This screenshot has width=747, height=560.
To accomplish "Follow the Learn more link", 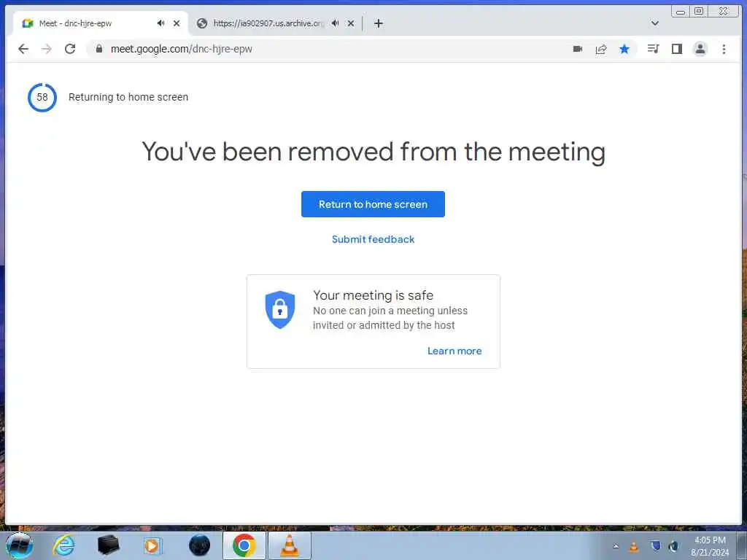I will [x=454, y=351].
